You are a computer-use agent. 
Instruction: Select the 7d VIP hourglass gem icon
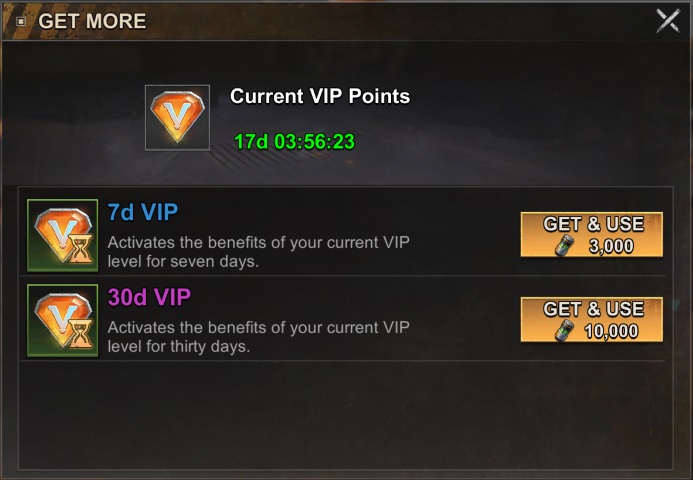pos(62,235)
